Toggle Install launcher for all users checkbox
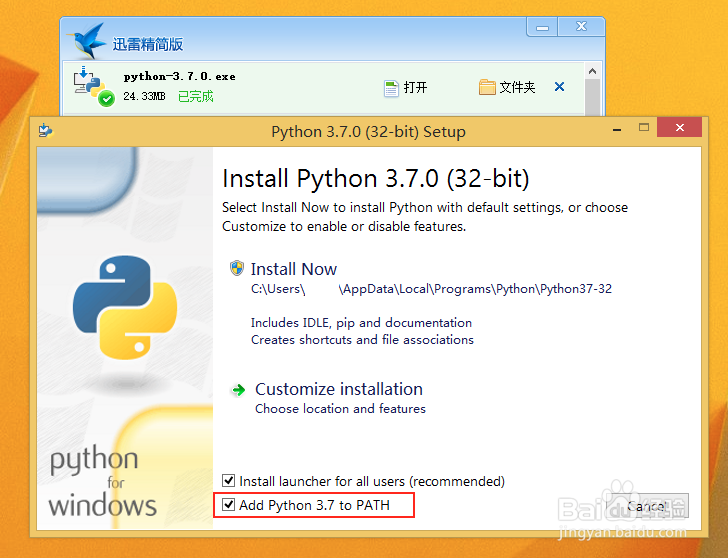 pos(228,480)
